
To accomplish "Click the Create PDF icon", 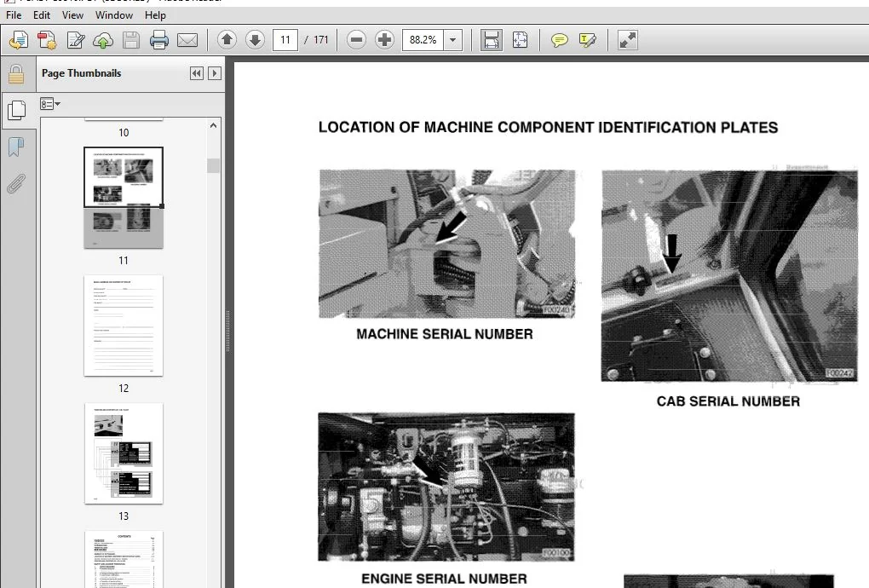I will coord(47,40).
